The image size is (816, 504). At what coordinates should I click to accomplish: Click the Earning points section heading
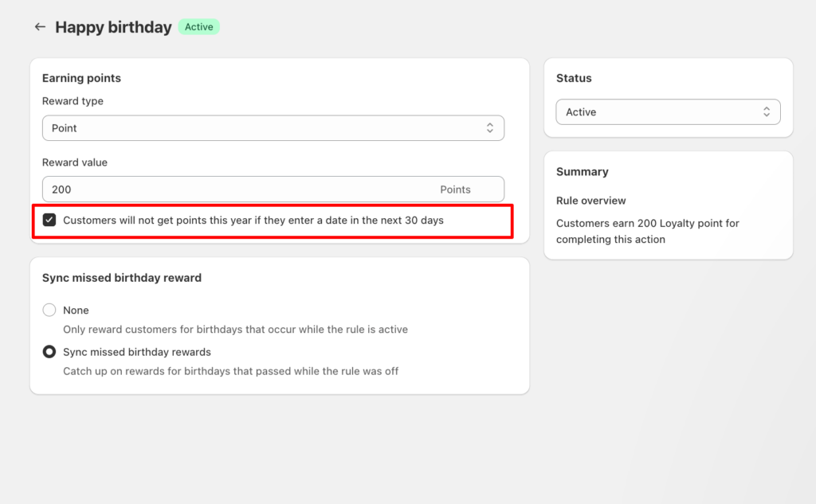(81, 78)
